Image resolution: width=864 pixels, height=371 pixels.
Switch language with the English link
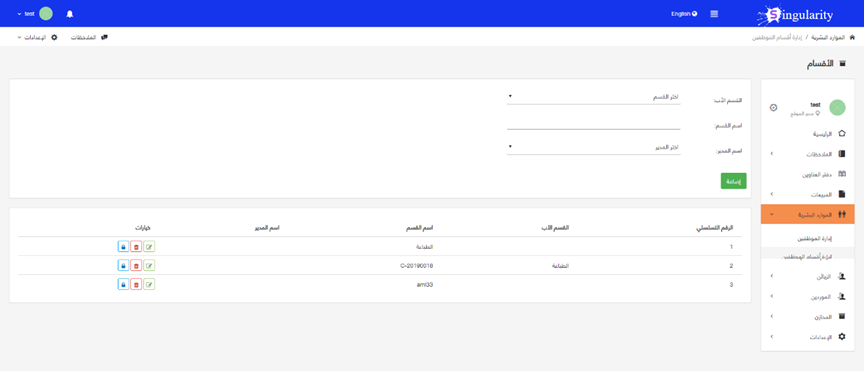click(x=684, y=14)
